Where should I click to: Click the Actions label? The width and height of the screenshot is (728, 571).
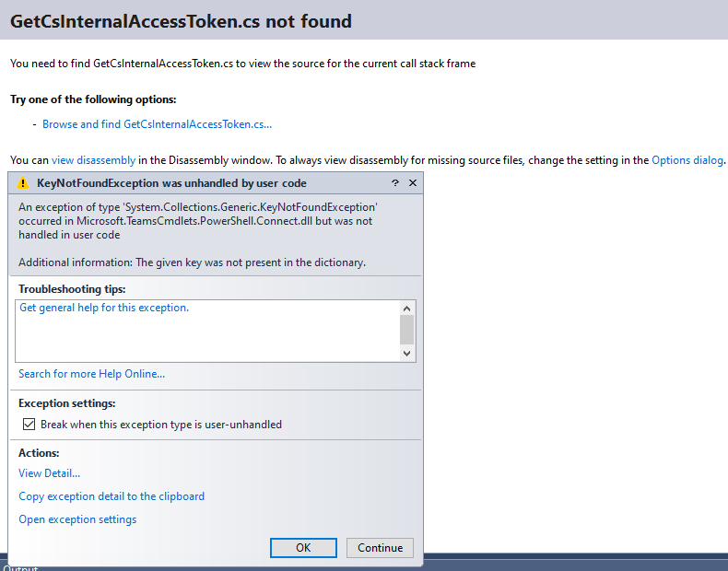39,453
